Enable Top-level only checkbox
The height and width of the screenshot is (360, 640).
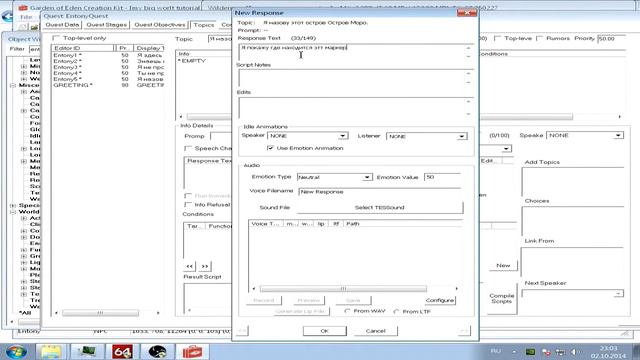56,38
